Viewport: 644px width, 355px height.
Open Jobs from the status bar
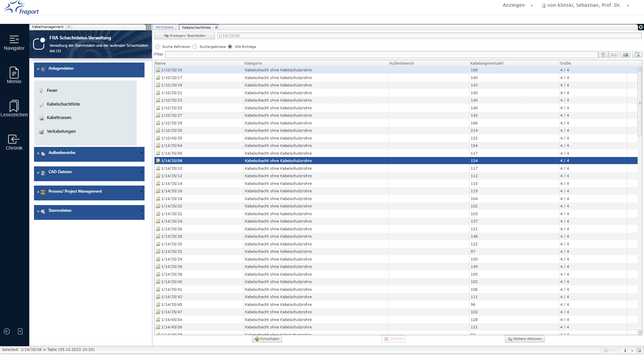click(610, 350)
